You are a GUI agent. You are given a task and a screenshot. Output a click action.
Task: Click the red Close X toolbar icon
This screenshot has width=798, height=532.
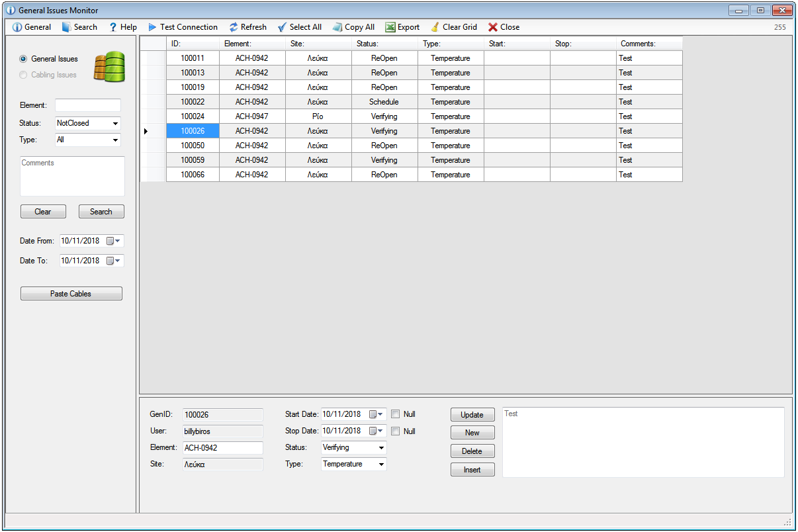click(492, 27)
